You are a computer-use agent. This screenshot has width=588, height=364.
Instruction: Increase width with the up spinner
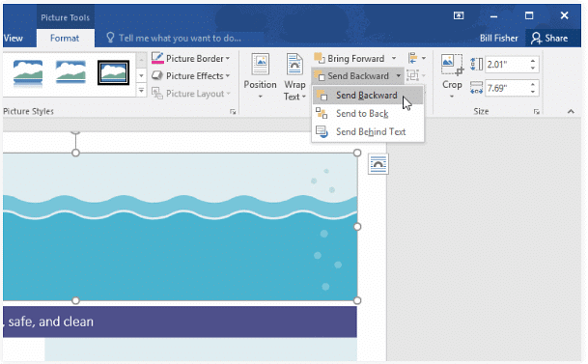(533, 85)
